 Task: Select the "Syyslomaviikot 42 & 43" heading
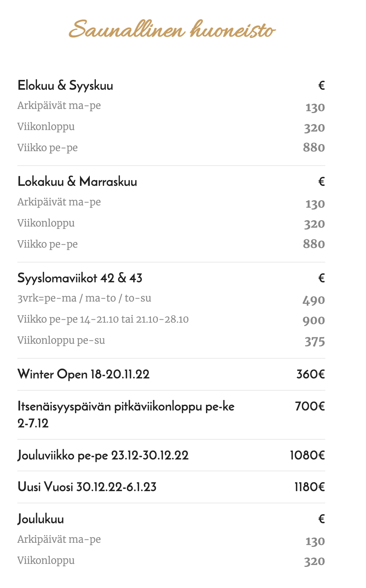pyautogui.click(x=80, y=278)
